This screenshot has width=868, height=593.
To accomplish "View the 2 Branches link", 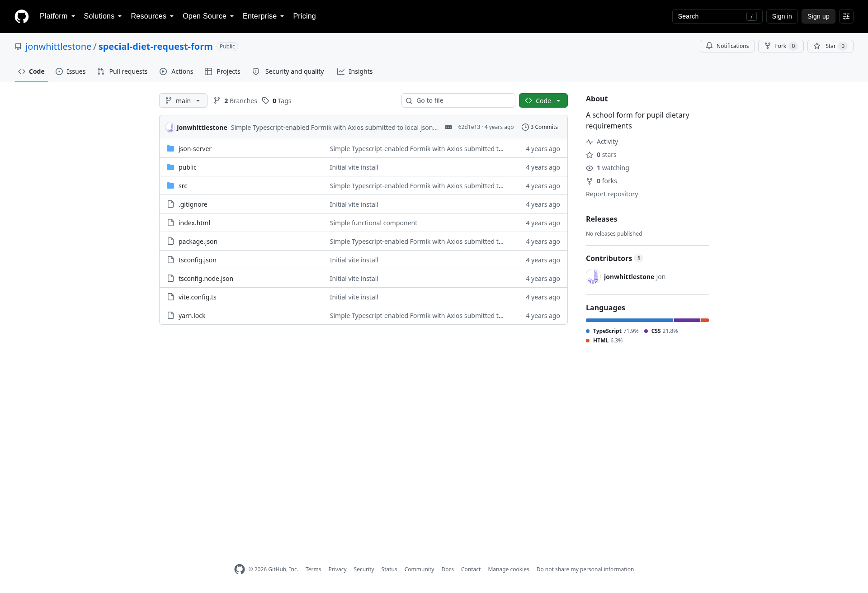I will pyautogui.click(x=236, y=101).
